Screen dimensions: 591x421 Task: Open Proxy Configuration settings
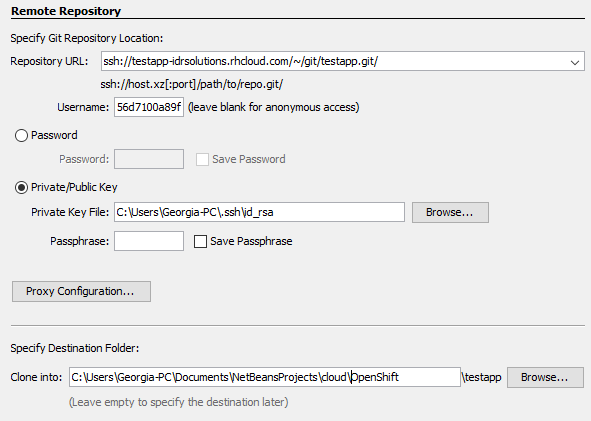pyautogui.click(x=81, y=291)
